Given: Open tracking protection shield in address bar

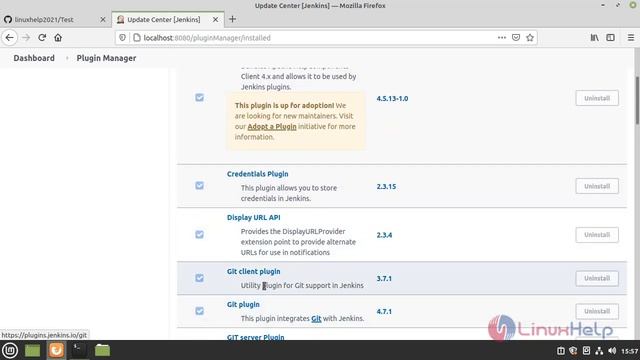Looking at the screenshot, I should click(122, 38).
